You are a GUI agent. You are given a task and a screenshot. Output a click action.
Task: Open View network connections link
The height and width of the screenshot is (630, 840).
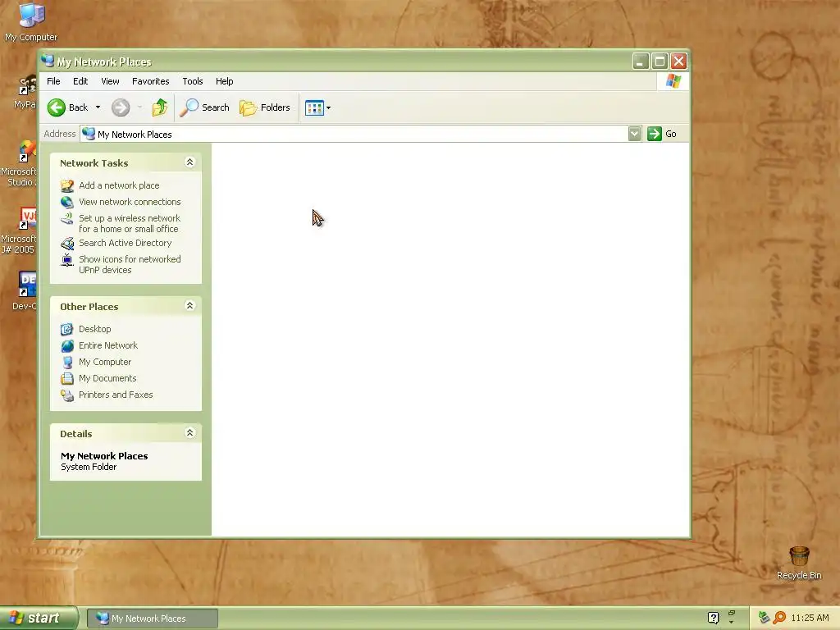pyautogui.click(x=130, y=202)
